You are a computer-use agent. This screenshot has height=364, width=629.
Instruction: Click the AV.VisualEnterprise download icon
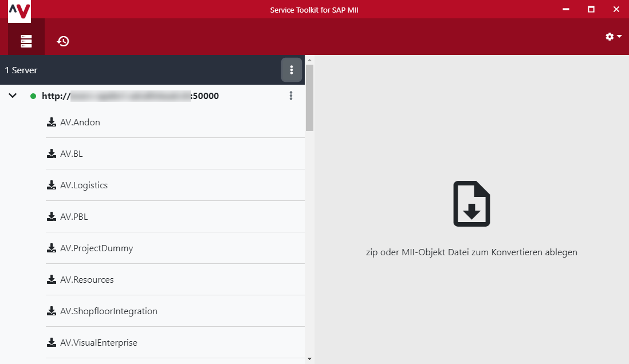tap(52, 342)
